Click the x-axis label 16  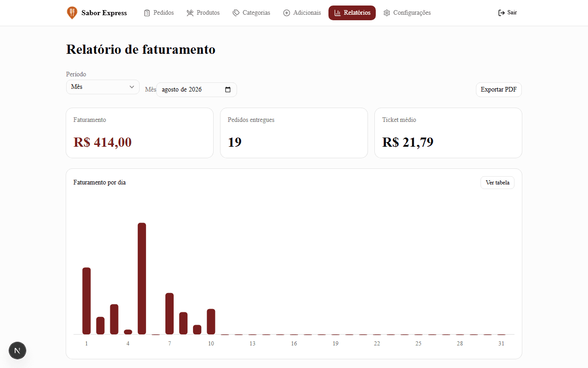pos(294,344)
